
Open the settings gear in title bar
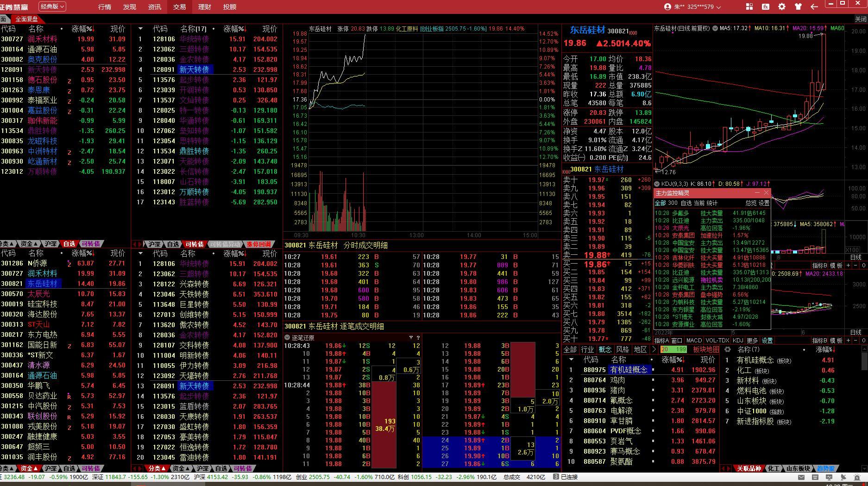[782, 6]
